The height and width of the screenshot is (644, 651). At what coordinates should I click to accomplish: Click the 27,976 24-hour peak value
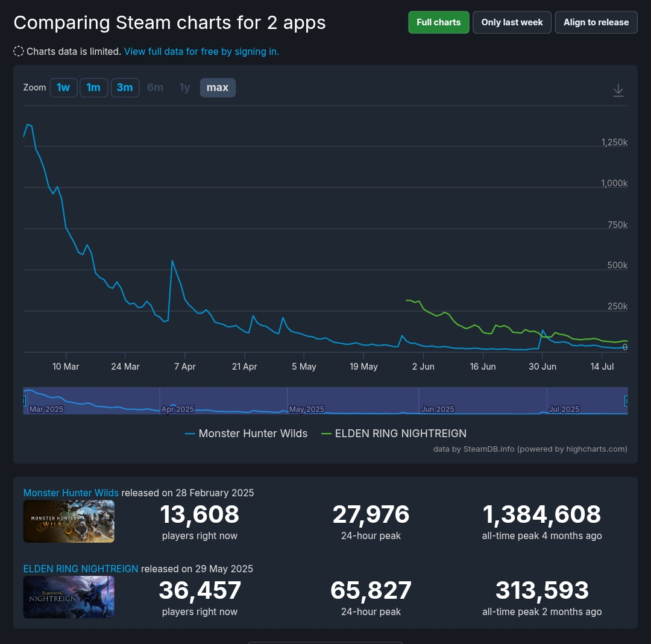(371, 514)
